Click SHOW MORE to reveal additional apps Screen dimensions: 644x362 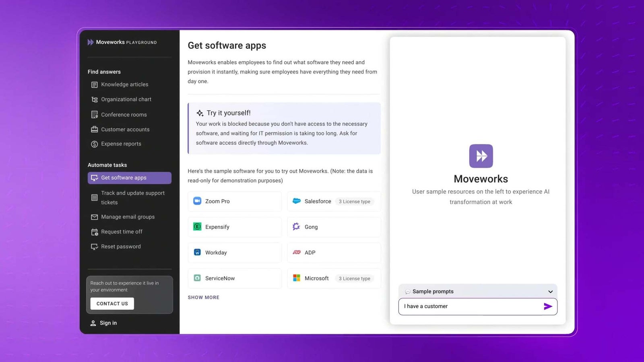click(x=203, y=297)
